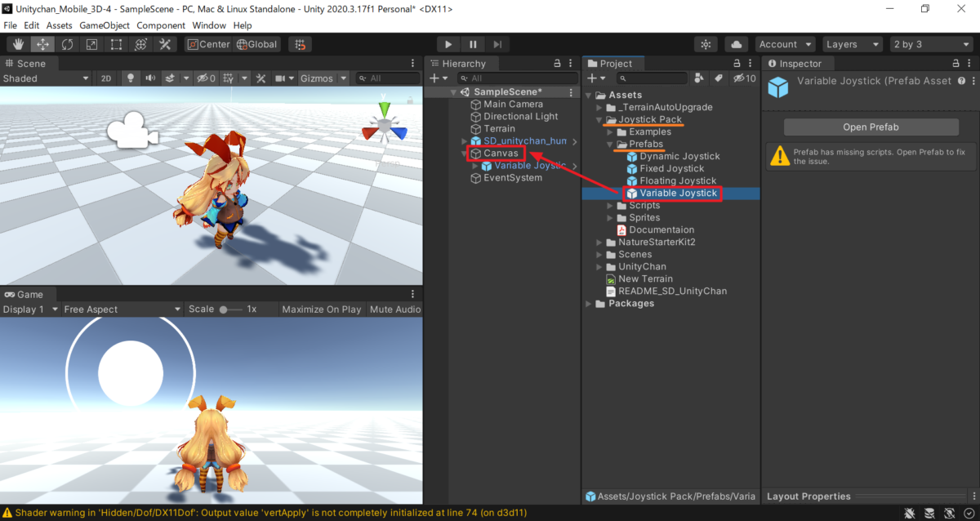The image size is (980, 521).
Task: Open the Display 1 dropdown
Action: pos(30,309)
